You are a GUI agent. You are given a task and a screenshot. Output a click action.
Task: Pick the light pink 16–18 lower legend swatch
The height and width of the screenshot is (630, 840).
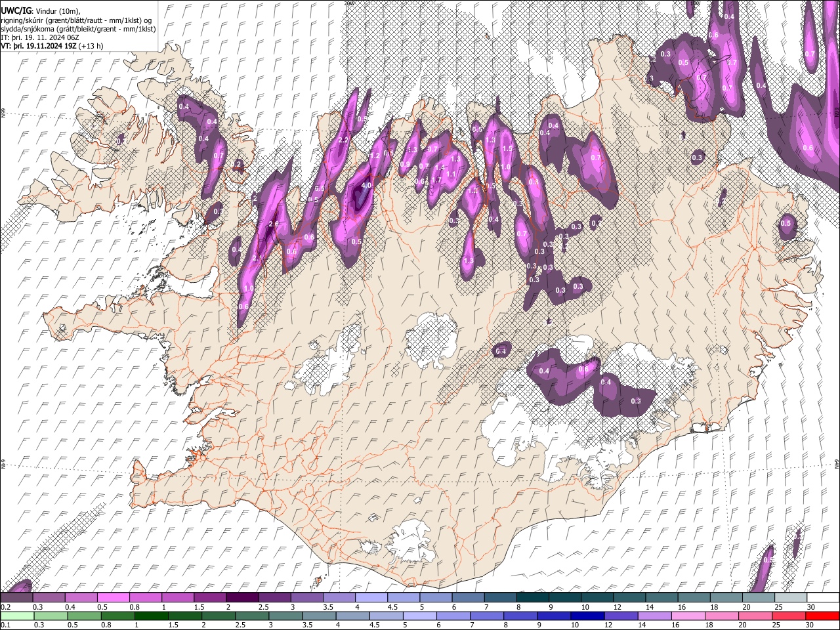689,616
